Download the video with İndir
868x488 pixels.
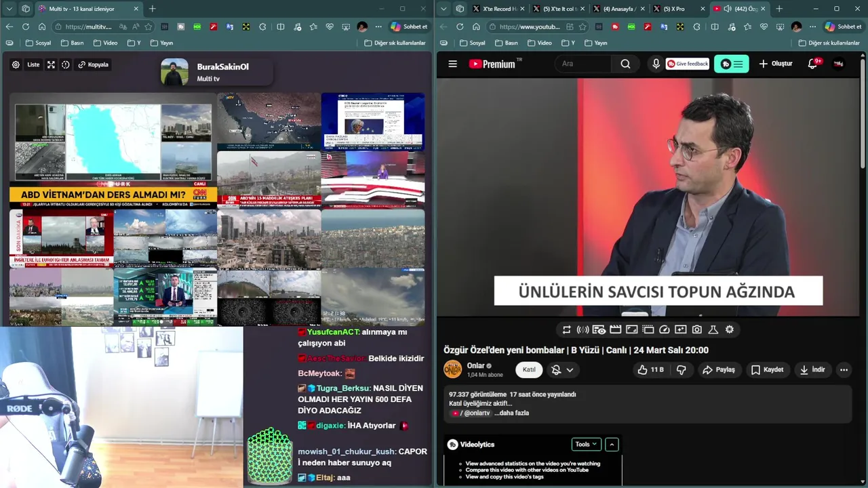(812, 369)
